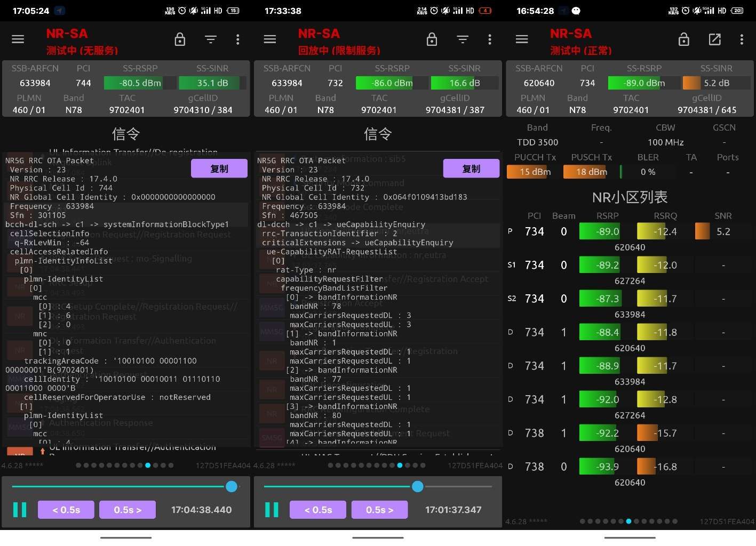This screenshot has height=546, width=756.
Task: Select cell row with RSRP -88.4
Action: click(x=630, y=338)
